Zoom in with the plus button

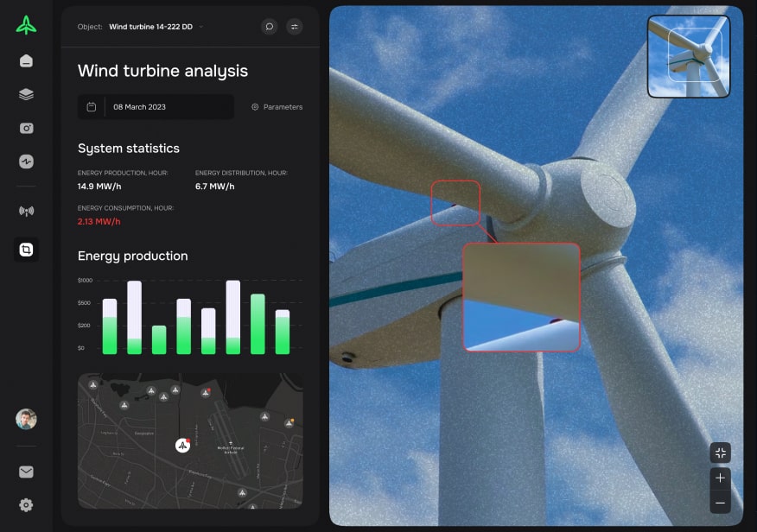point(720,478)
